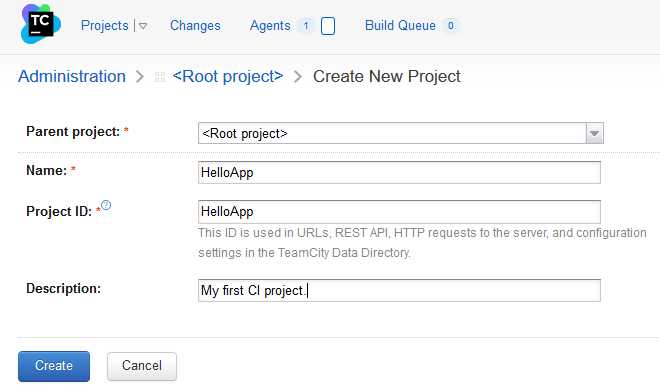Navigate to Administration breadcrumb link
Screen dimensions: 660x385
(x=72, y=76)
